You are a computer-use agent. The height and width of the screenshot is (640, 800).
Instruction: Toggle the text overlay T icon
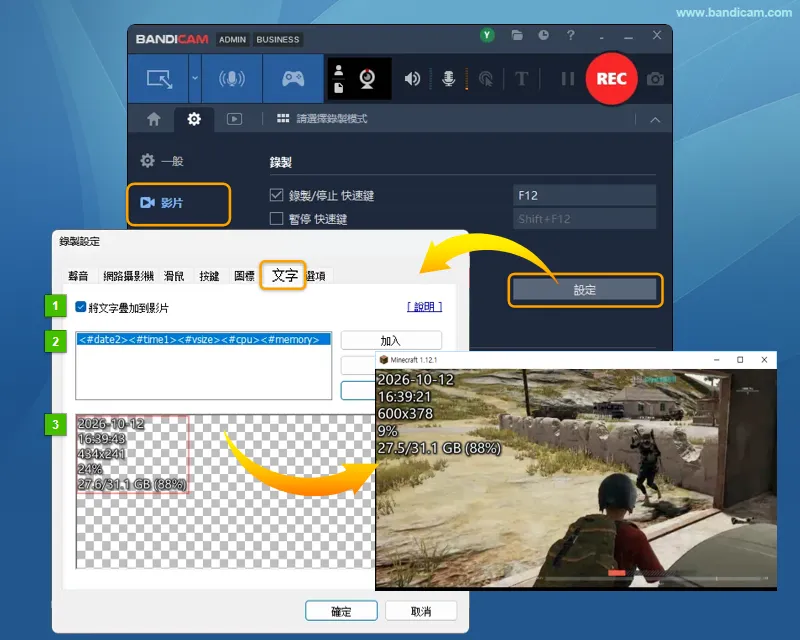tap(521, 79)
